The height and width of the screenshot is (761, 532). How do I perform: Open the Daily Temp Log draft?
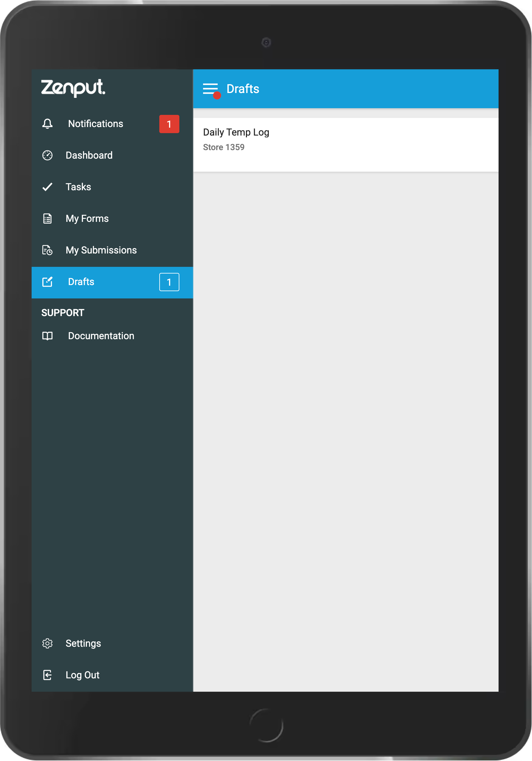pos(346,145)
